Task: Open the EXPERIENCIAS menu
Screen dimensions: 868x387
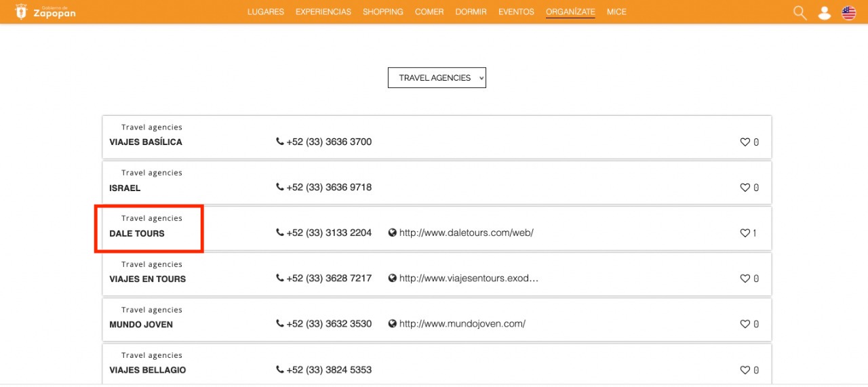Action: [x=323, y=12]
